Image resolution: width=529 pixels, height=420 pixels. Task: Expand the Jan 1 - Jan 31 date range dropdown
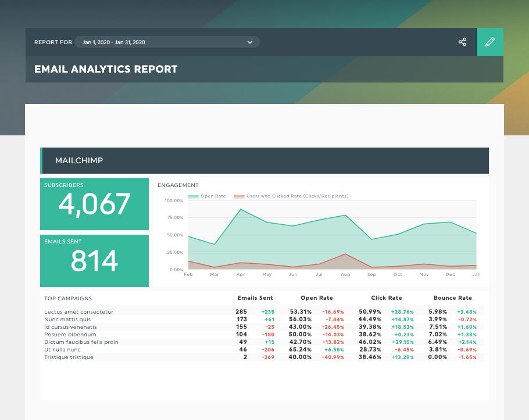point(169,42)
